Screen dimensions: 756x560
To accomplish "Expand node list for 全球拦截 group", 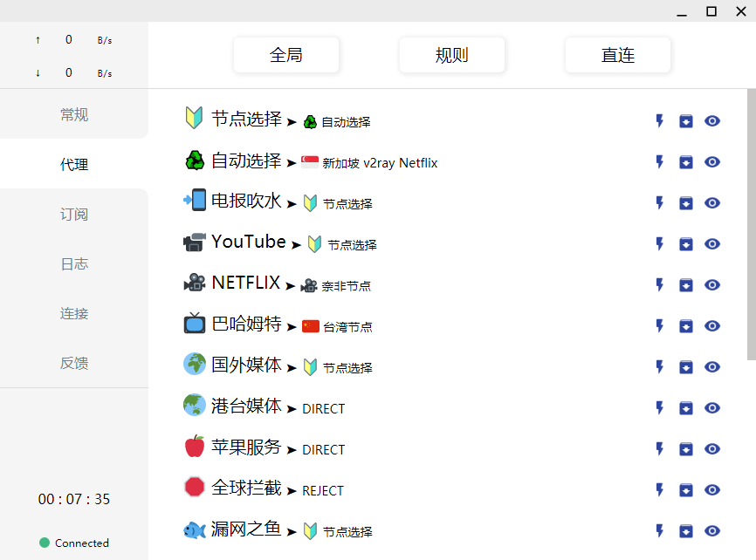I will click(686, 489).
